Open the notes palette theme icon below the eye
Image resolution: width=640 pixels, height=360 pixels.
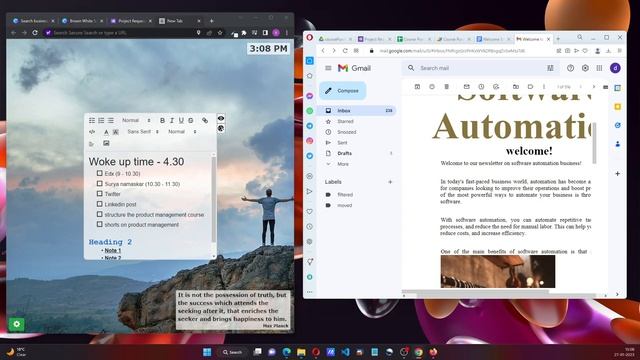(x=221, y=128)
